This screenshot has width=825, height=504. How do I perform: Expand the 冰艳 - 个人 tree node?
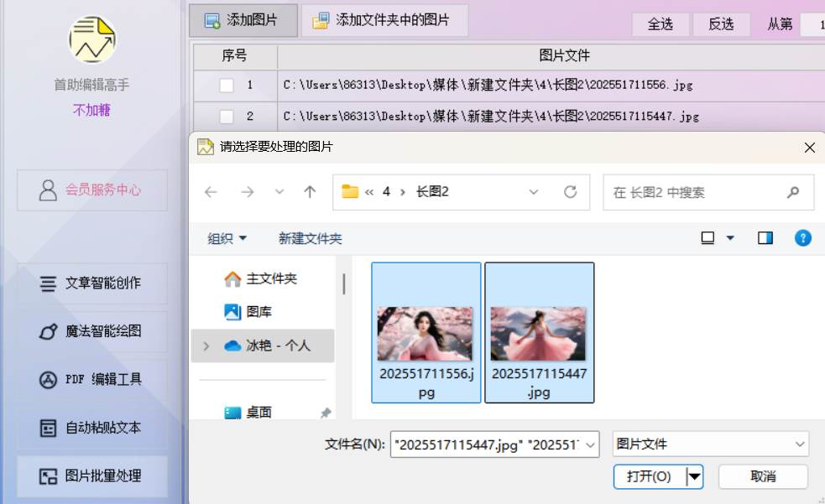pyautogui.click(x=206, y=346)
